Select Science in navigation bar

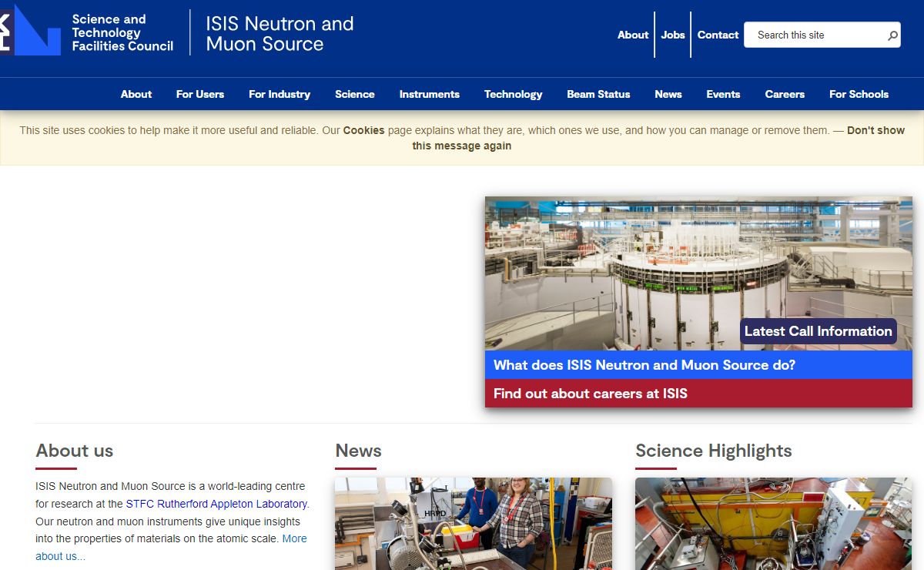pyautogui.click(x=355, y=94)
